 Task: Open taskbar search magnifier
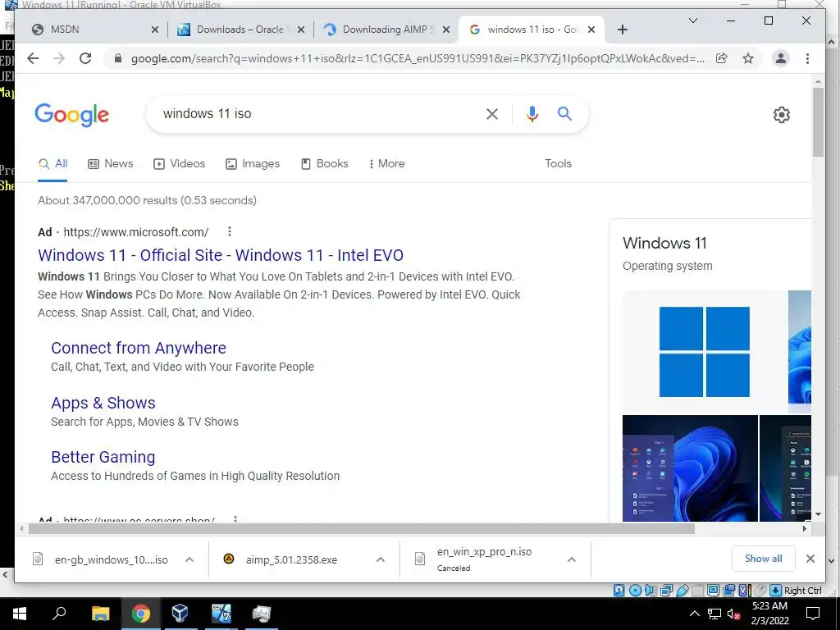(59, 614)
